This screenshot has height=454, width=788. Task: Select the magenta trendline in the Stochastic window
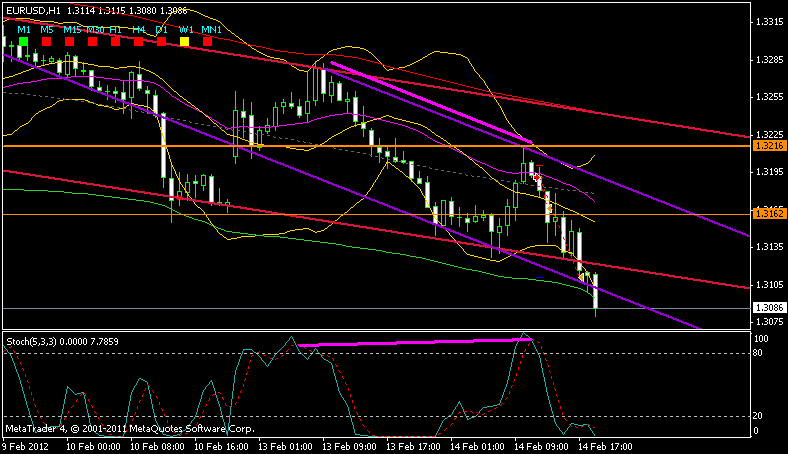pyautogui.click(x=415, y=342)
